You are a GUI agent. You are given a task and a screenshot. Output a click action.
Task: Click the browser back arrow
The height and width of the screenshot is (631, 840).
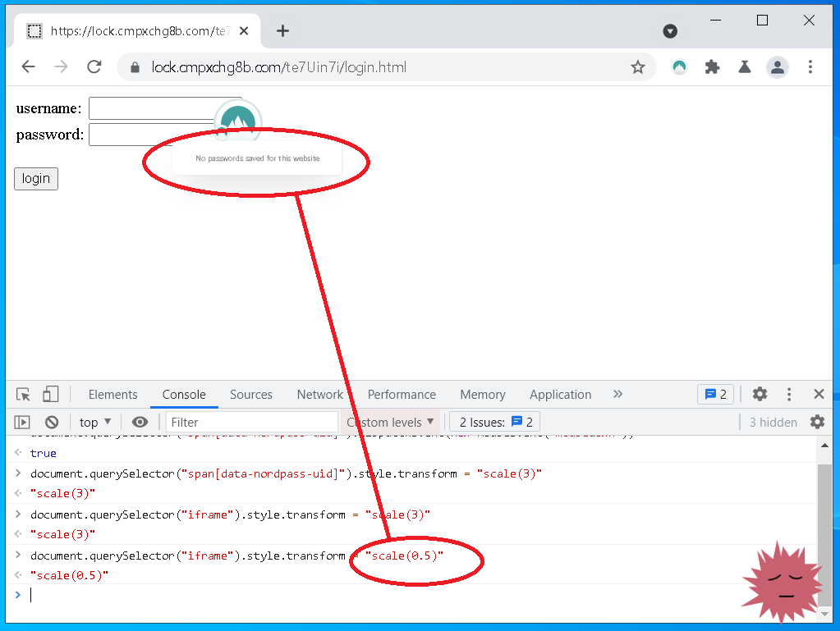coord(28,67)
